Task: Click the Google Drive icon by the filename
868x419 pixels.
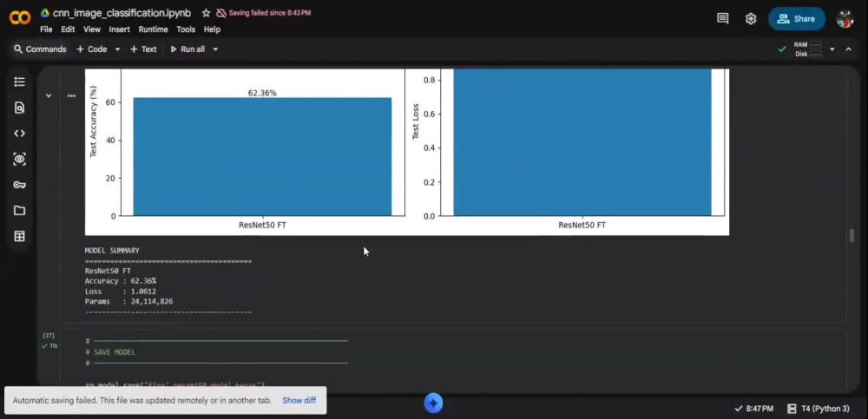Action: click(x=45, y=13)
